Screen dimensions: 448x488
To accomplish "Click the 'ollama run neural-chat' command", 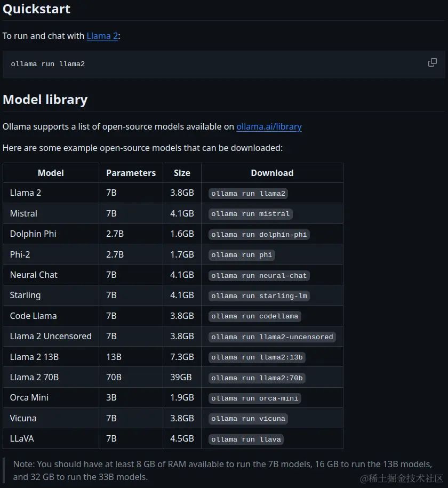I will coord(259,275).
